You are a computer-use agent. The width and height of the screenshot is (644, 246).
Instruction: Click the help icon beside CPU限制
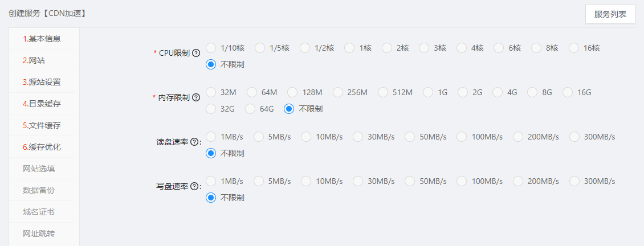196,53
